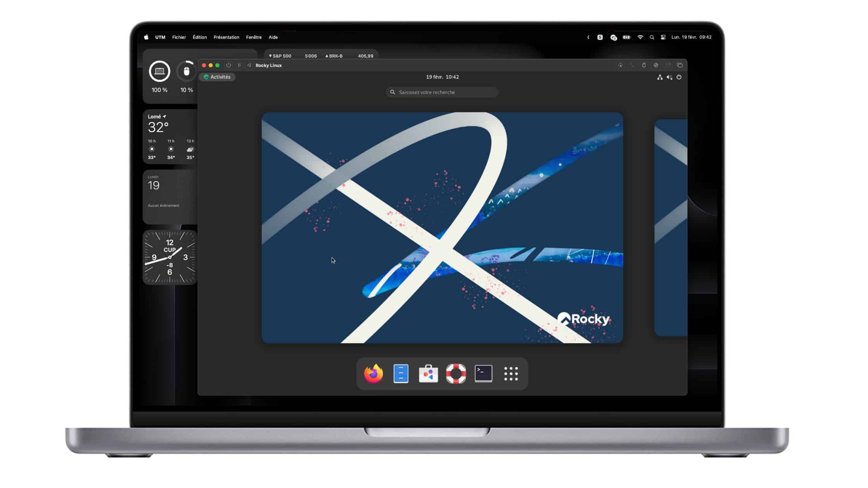Toggle the pause button in UTM toolbar
This screenshot has width=868, height=488.
239,65
